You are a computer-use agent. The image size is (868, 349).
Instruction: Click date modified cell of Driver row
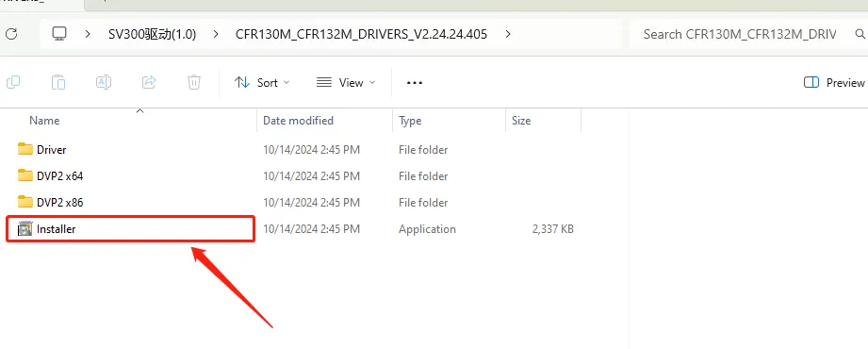[x=311, y=150]
